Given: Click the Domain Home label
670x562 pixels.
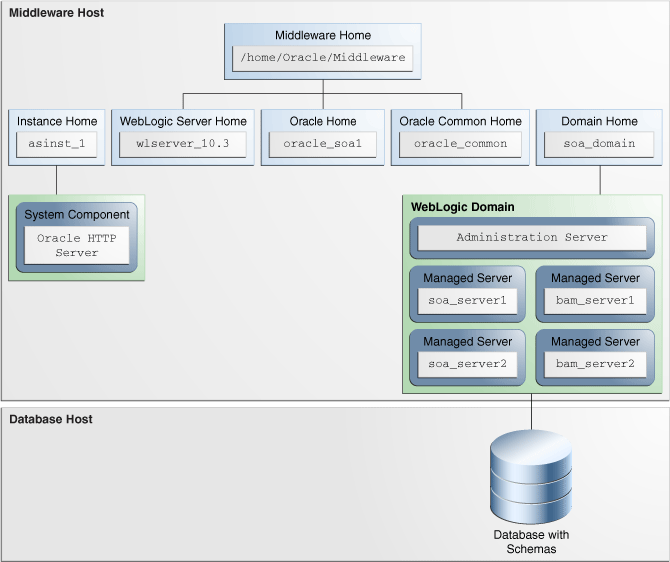Looking at the screenshot, I should 599,121.
